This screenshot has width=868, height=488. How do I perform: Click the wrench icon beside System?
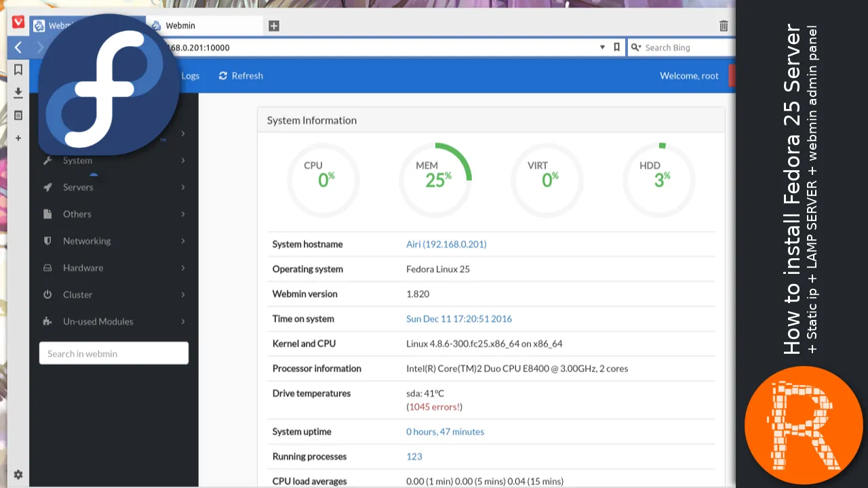(47, 161)
